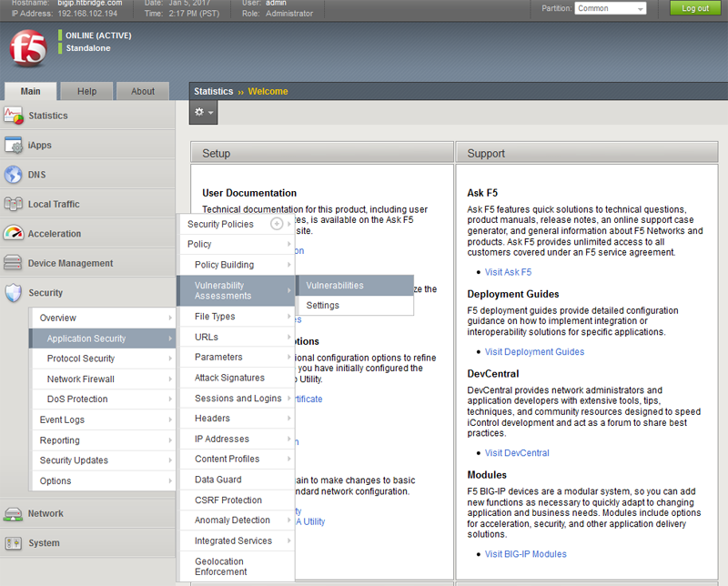The image size is (728, 586).
Task: Choose the Data Guard menu entry
Action: [x=218, y=480]
